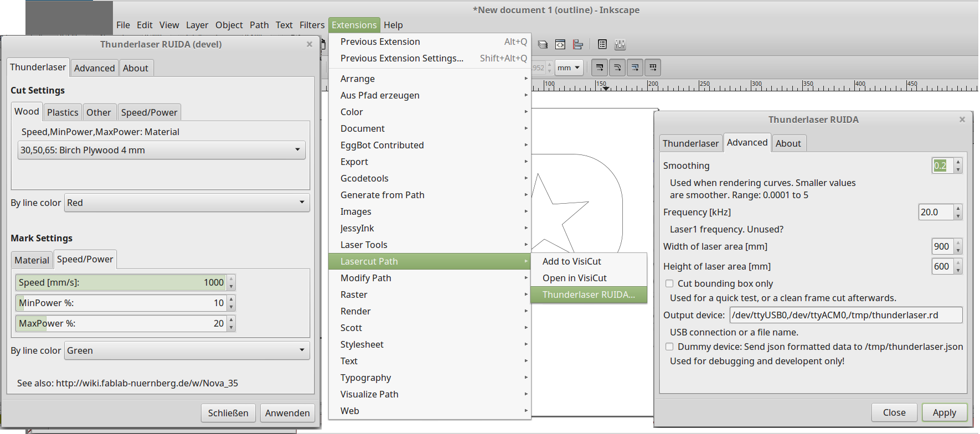
Task: Increase the Smoothing value
Action: (x=958, y=162)
